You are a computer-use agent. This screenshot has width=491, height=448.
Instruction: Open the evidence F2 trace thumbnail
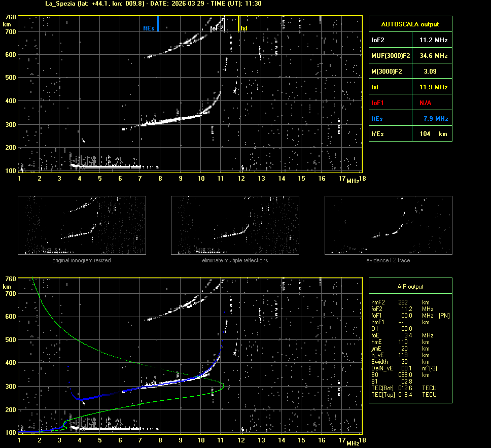388,225
